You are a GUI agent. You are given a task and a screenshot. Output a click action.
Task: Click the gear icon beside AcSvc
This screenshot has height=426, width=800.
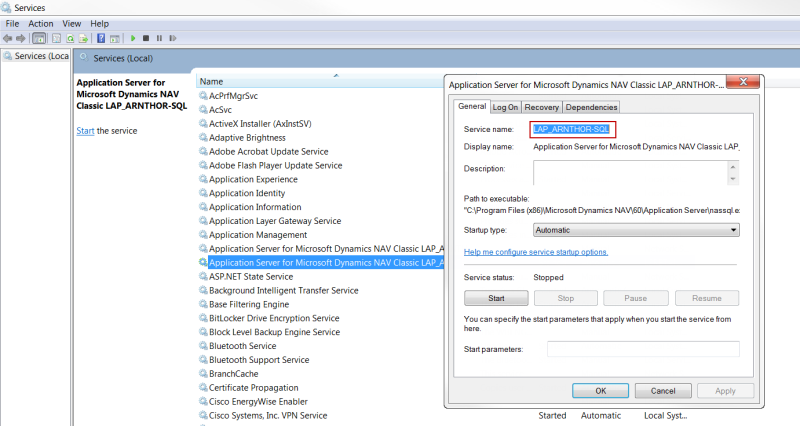(203, 109)
